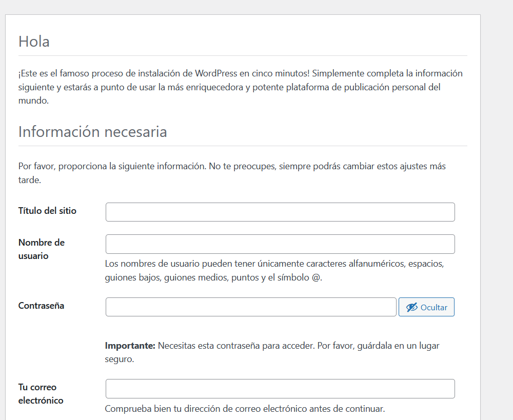Select the Tu correo electrónico input box
513x420 pixels.
pos(280,389)
